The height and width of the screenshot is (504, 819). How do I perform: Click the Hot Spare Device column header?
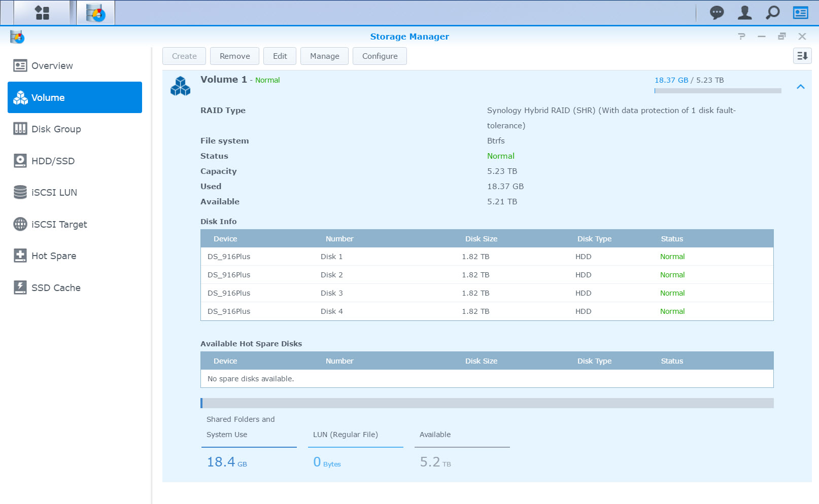[225, 361]
